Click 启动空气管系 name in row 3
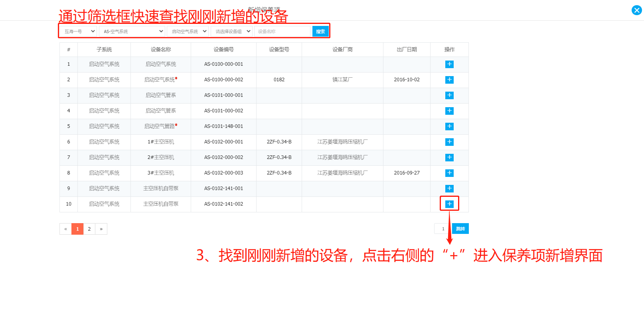Viewport: 644px width, 310px height. click(161, 95)
